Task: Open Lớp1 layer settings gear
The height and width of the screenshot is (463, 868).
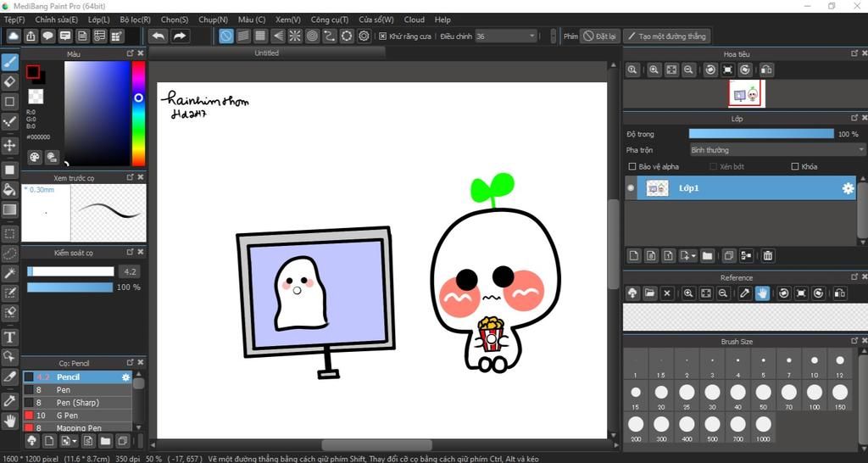Action: tap(848, 188)
